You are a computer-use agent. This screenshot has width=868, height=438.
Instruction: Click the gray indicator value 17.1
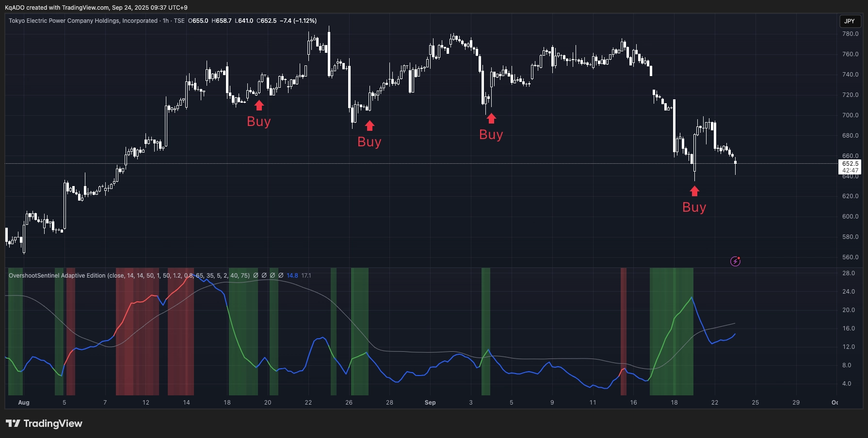306,276
